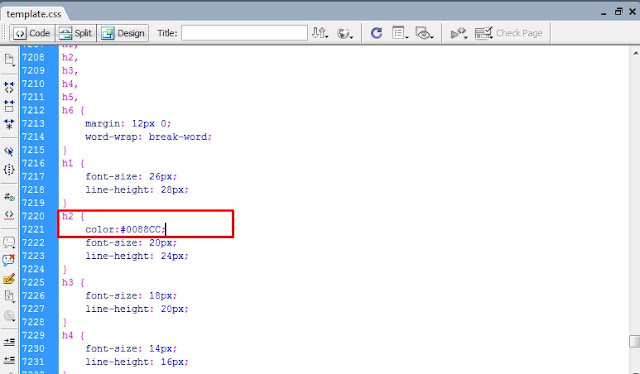Click the 'h1 {' selector on line 7216
Image resolution: width=640 pixels, height=374 pixels.
click(73, 163)
